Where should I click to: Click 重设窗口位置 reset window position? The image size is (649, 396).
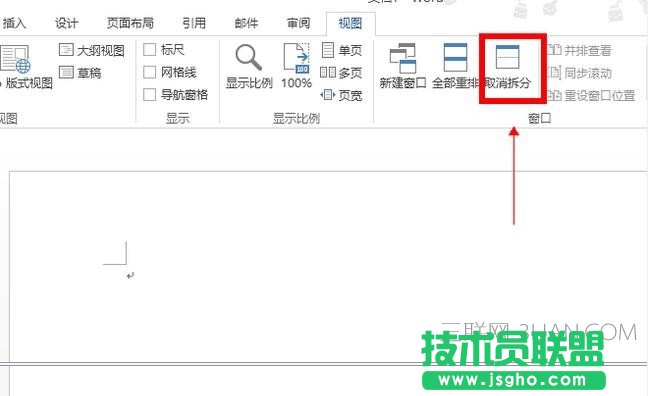[591, 96]
